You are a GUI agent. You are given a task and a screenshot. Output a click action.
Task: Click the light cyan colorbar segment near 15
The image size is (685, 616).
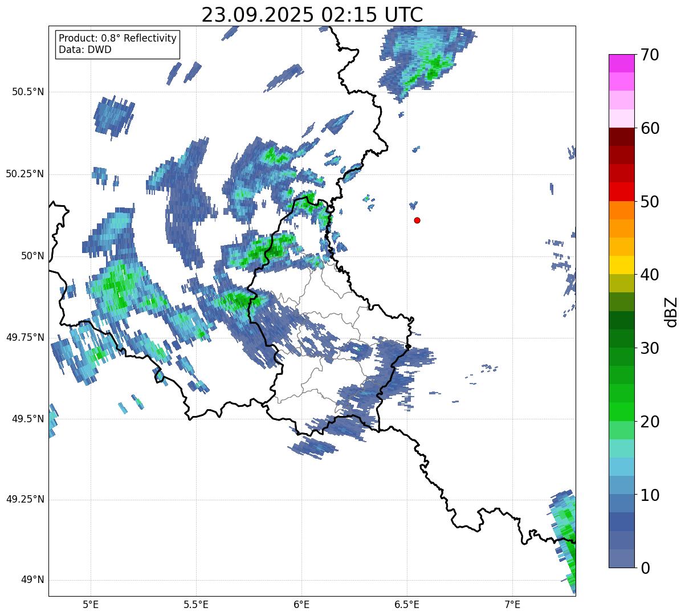coord(621,448)
